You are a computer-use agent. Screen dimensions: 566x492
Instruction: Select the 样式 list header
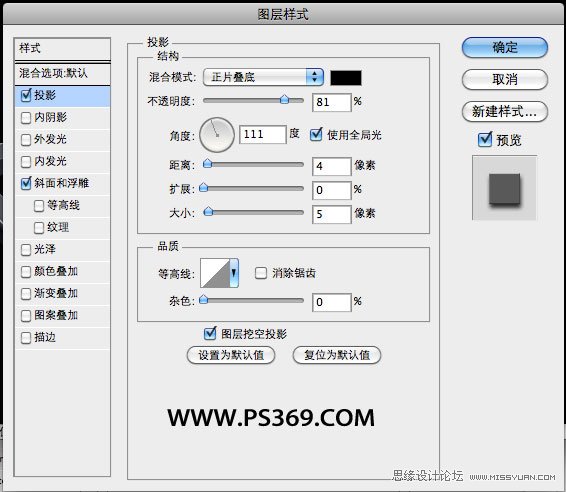coord(62,49)
